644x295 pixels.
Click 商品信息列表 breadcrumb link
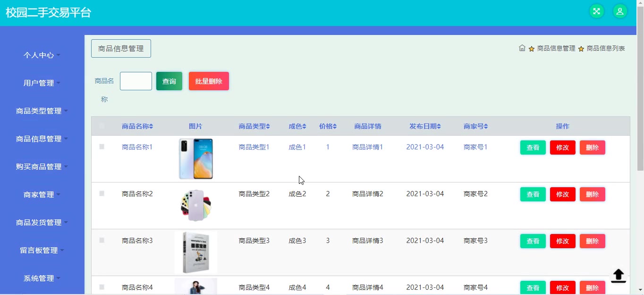(x=606, y=48)
